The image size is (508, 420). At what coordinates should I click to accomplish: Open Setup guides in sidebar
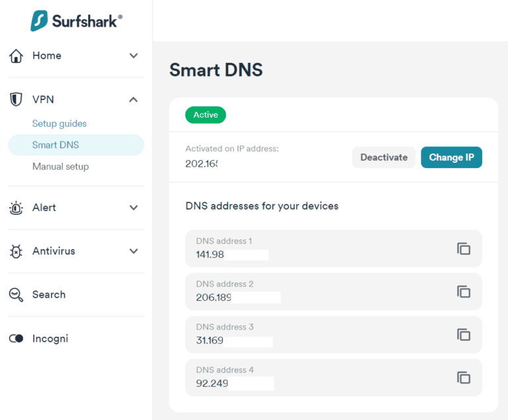pos(60,124)
